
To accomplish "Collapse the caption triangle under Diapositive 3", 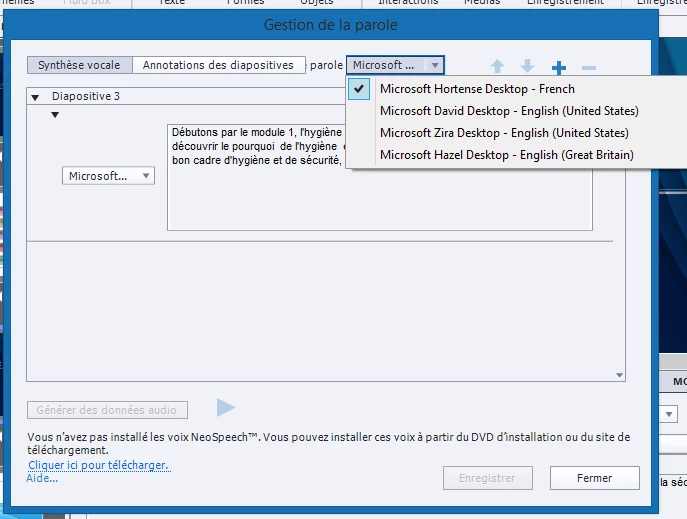I will pyautogui.click(x=55, y=115).
